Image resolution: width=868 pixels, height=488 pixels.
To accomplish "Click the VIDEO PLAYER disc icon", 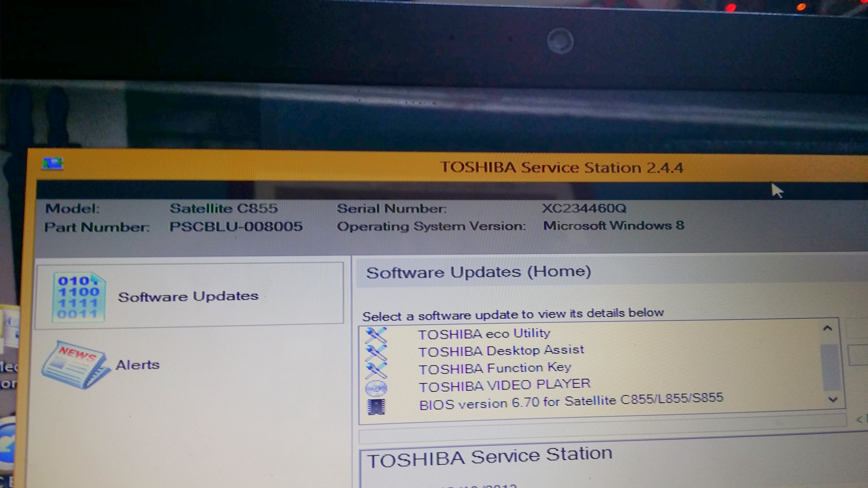I will coord(376,388).
